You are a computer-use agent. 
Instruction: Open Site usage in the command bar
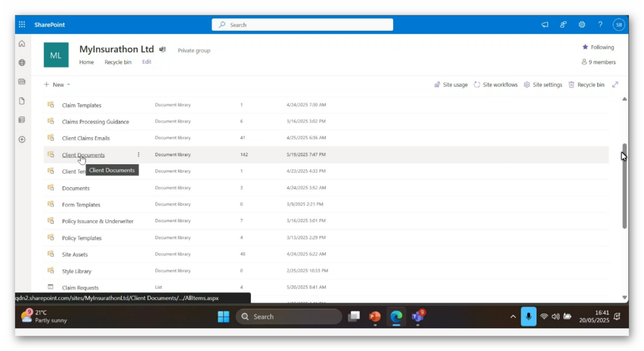[450, 85]
